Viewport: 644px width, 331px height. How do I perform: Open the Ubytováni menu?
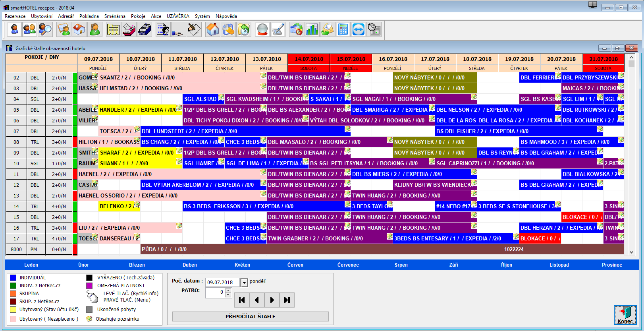(42, 16)
